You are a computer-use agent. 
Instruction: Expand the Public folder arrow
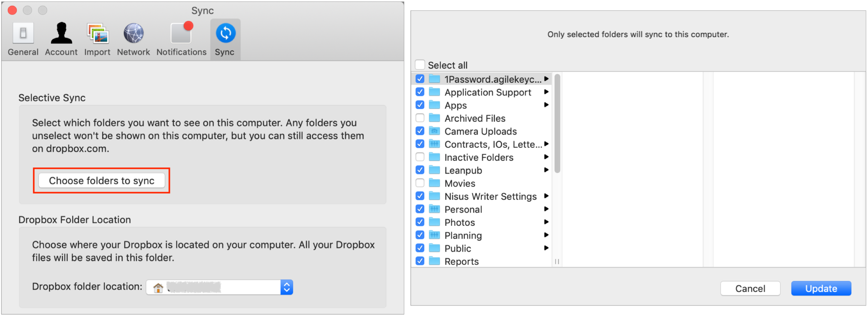point(546,248)
